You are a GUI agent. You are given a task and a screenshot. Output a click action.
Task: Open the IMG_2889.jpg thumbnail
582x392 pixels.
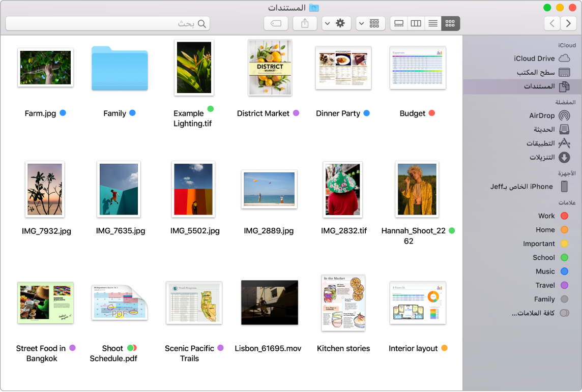[269, 190]
